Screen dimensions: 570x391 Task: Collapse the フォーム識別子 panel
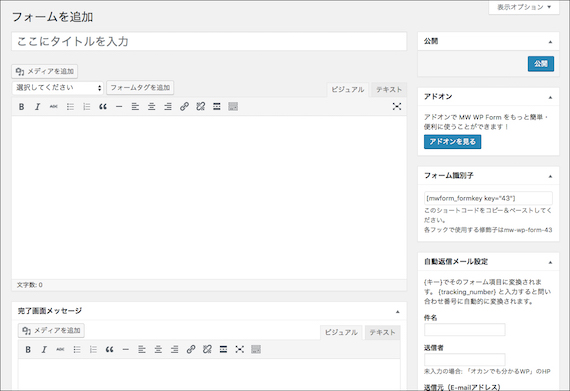tap(550, 176)
